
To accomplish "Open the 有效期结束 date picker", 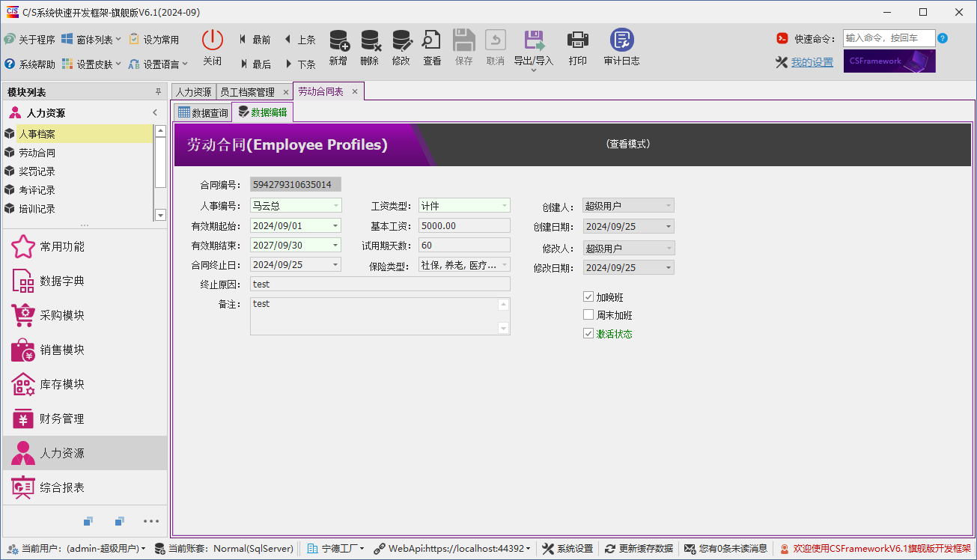I will point(335,245).
